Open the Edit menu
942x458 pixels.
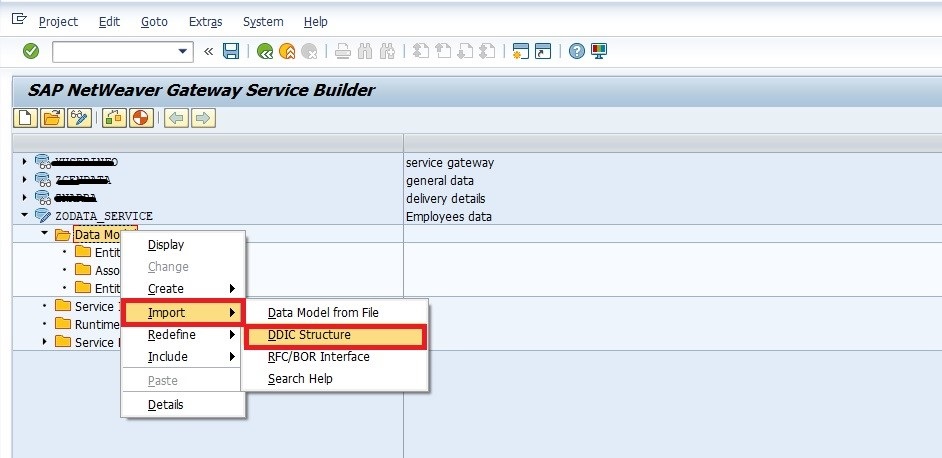[x=109, y=22]
